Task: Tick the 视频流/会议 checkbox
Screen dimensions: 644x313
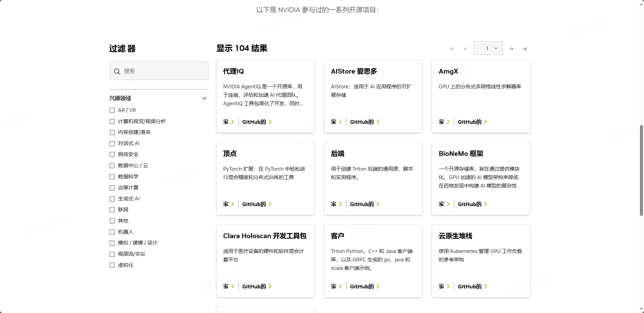Action: click(x=112, y=254)
